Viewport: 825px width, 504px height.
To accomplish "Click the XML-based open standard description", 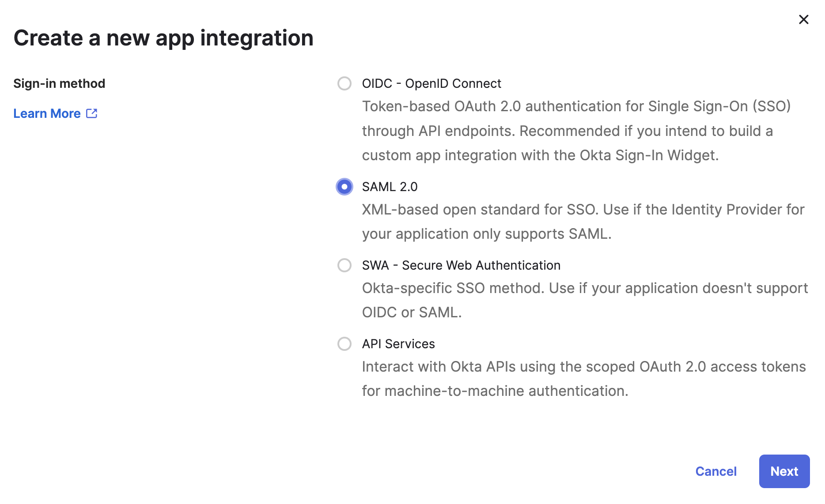I will [x=583, y=210].
